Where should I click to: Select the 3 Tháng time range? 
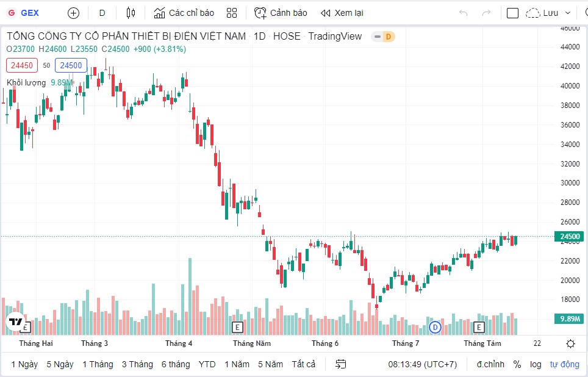[137, 364]
